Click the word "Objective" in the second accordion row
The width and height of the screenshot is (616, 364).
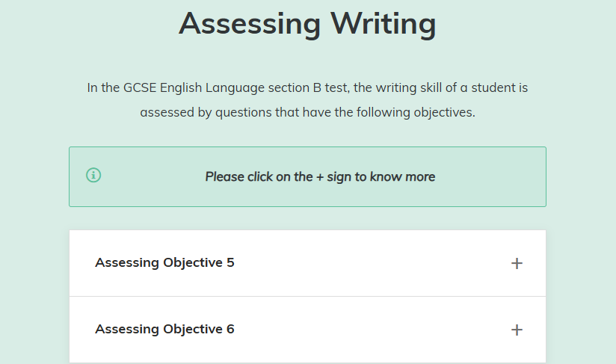192,330
